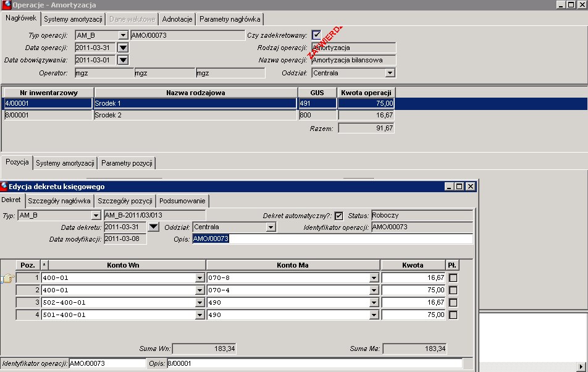Screen dimensions: 588x372
Task: Tick the Pł. checkbox in row 2
Action: (x=453, y=290)
